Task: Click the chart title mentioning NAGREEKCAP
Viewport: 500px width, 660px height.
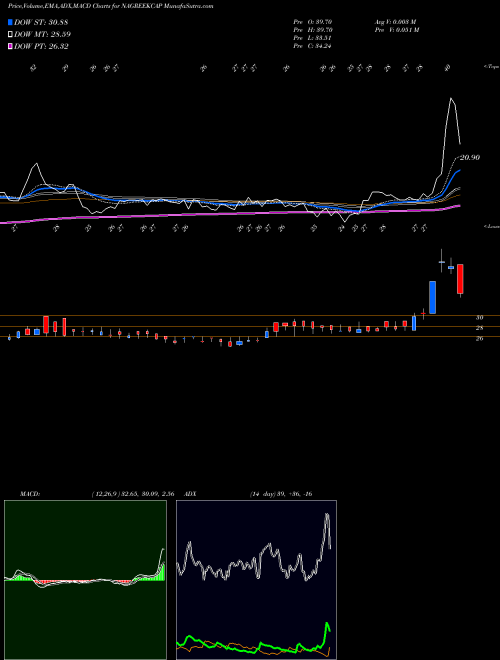Action: (110, 6)
